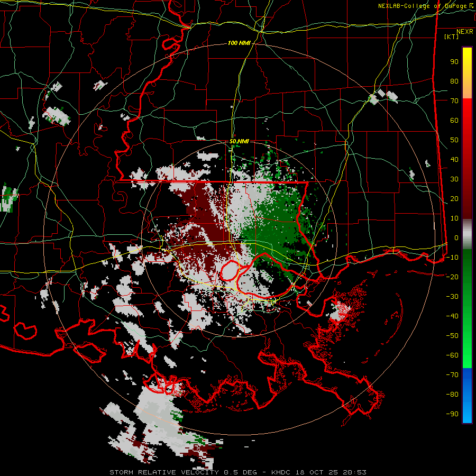Click the -10 value on the velocity scale
Screen dimensions: 476x476
[x=452, y=258]
